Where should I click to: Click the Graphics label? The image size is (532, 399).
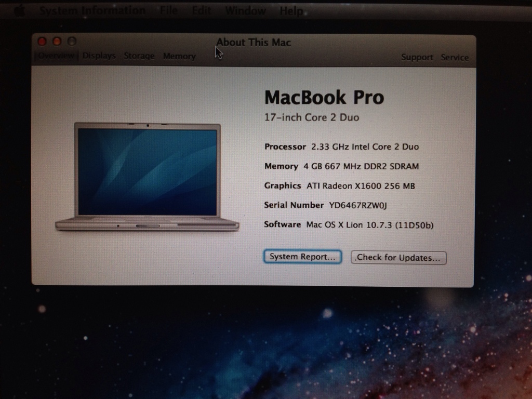tap(283, 185)
